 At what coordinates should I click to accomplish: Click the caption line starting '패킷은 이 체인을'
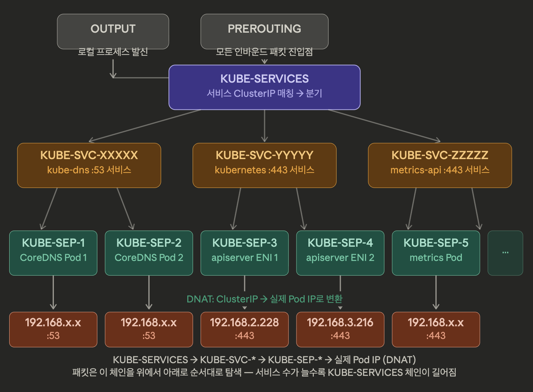tap(265, 372)
